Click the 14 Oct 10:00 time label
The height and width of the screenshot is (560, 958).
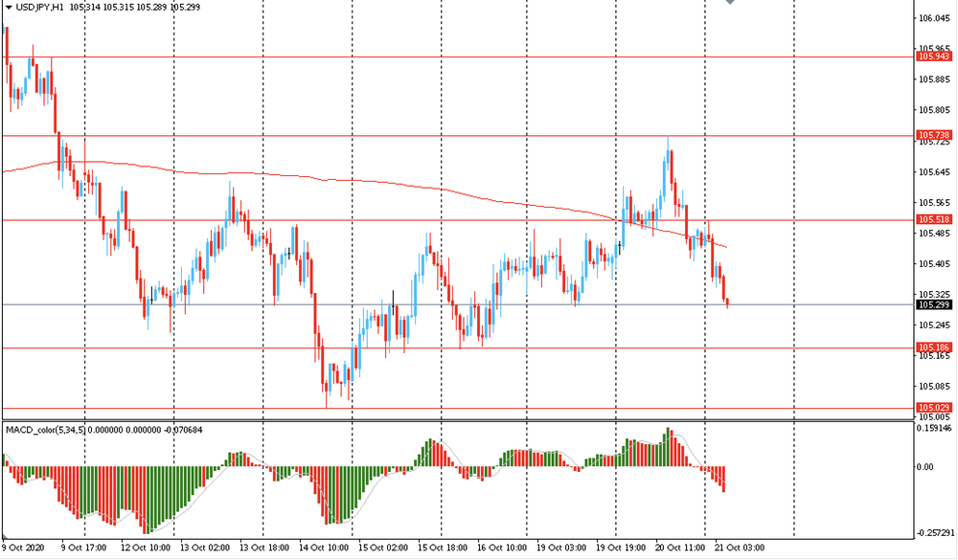324,548
